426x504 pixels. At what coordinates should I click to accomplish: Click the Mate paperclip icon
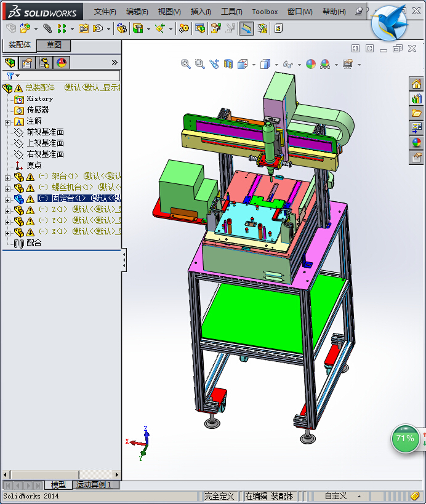[47, 28]
